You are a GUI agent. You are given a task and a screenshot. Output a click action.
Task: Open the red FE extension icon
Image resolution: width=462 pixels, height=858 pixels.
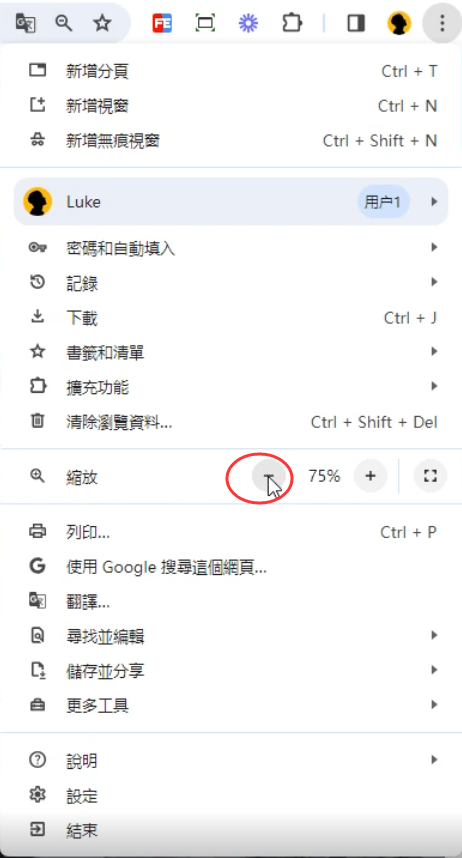pyautogui.click(x=162, y=24)
